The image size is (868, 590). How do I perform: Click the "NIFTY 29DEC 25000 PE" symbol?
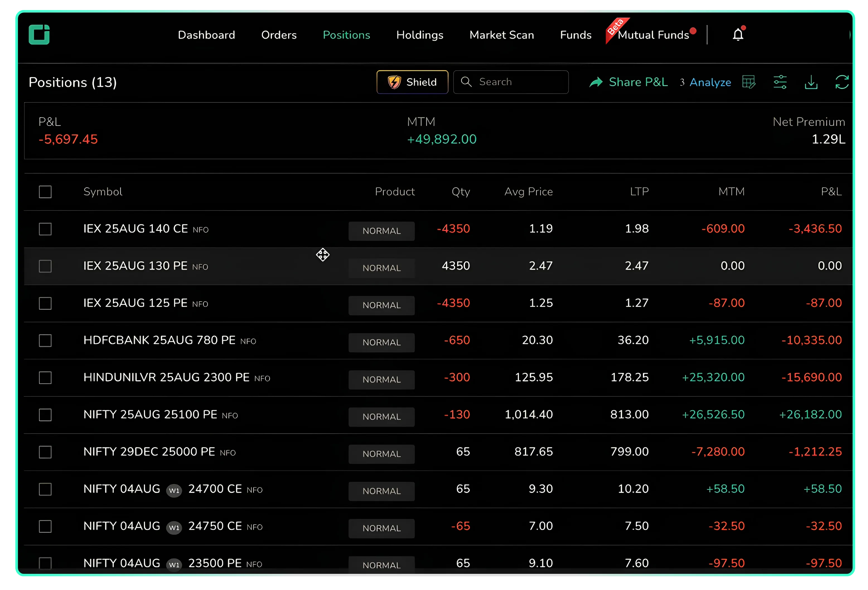click(149, 451)
